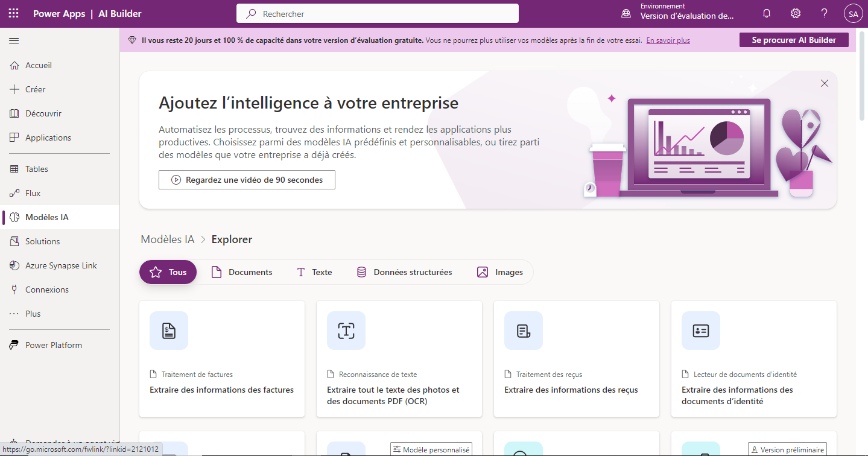Close the intelligence banner with X
The height and width of the screenshot is (456, 868).
pos(825,83)
